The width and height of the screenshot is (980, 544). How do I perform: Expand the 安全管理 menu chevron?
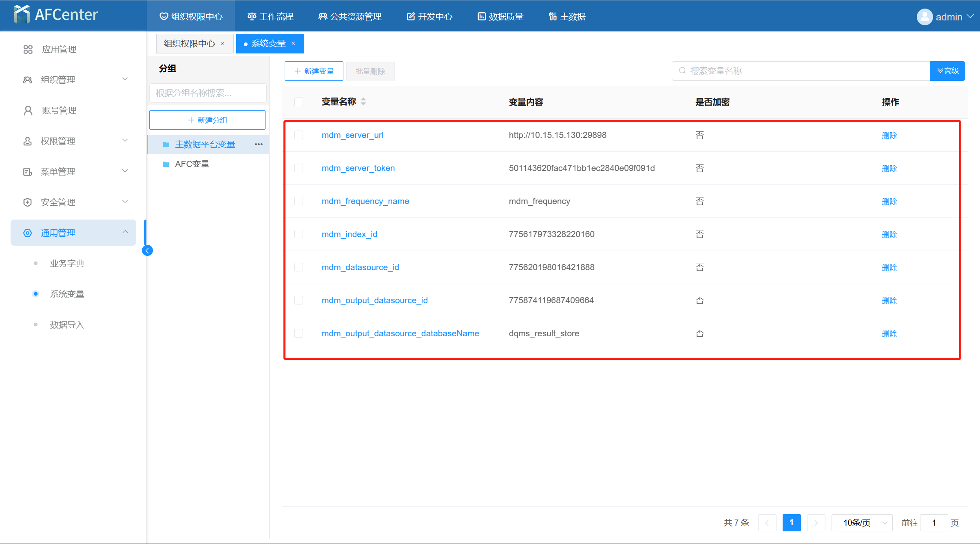click(x=125, y=202)
